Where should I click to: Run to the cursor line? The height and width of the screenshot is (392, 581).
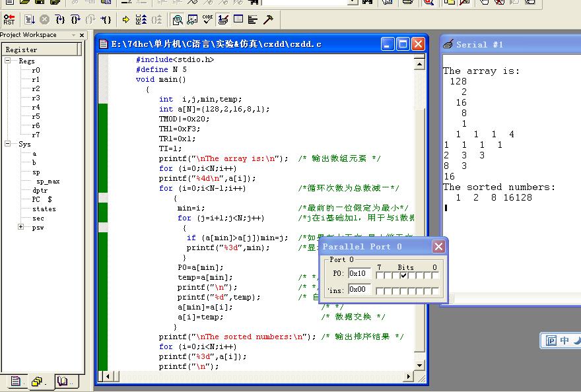[106, 20]
